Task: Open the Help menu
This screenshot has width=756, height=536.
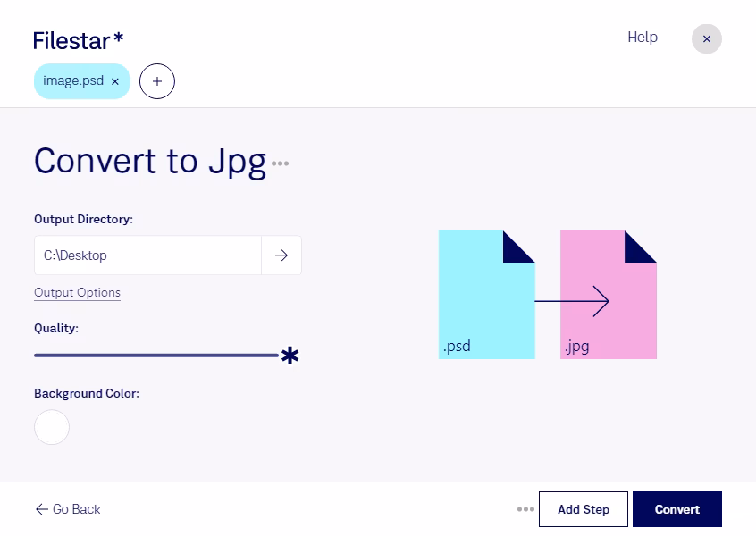Action: pos(643,38)
